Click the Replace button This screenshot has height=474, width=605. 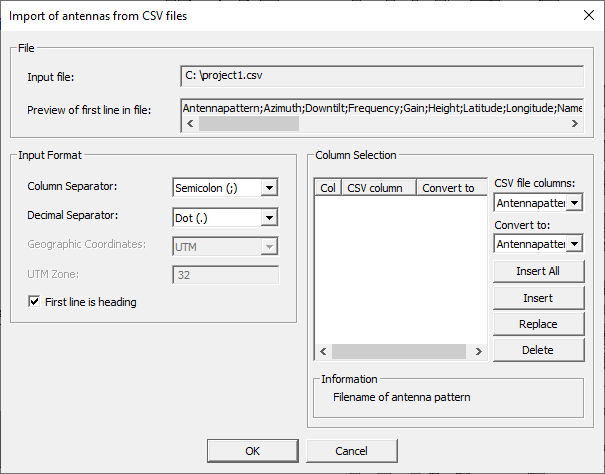coord(537,324)
